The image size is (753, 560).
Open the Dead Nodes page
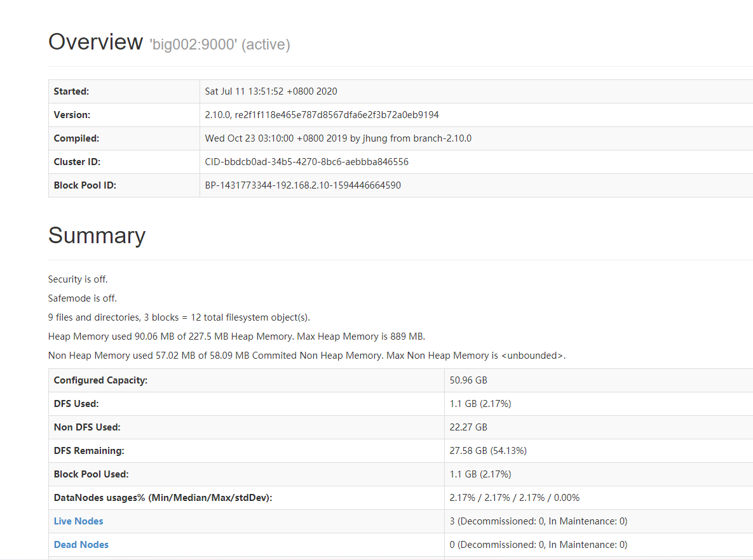coord(81,544)
